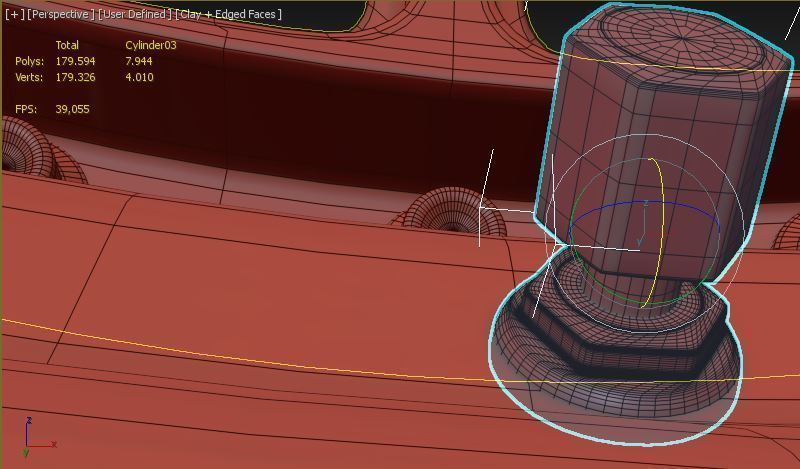This screenshot has width=800, height=469.
Task: Select the hemispherical rivet beside the bolt
Action: pyautogui.click(x=452, y=210)
